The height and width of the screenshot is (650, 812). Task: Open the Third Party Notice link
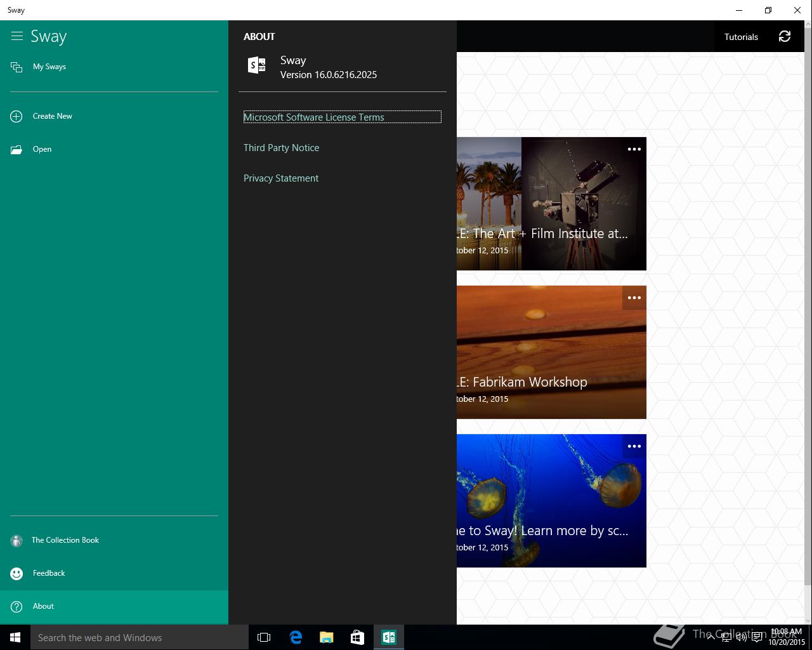coord(281,148)
